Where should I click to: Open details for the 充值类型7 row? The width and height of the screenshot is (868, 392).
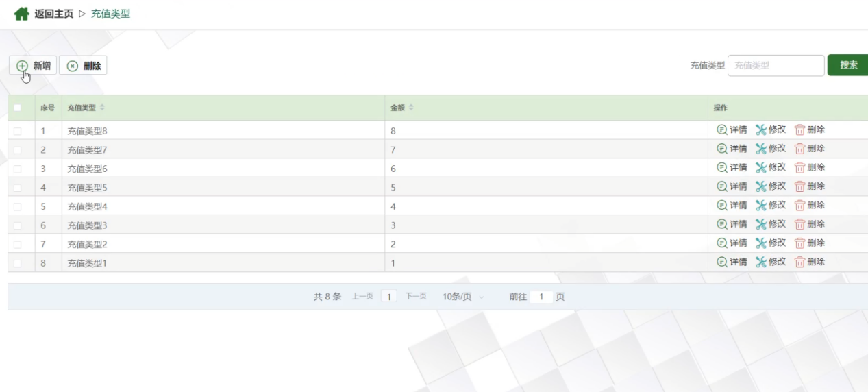[x=732, y=148]
